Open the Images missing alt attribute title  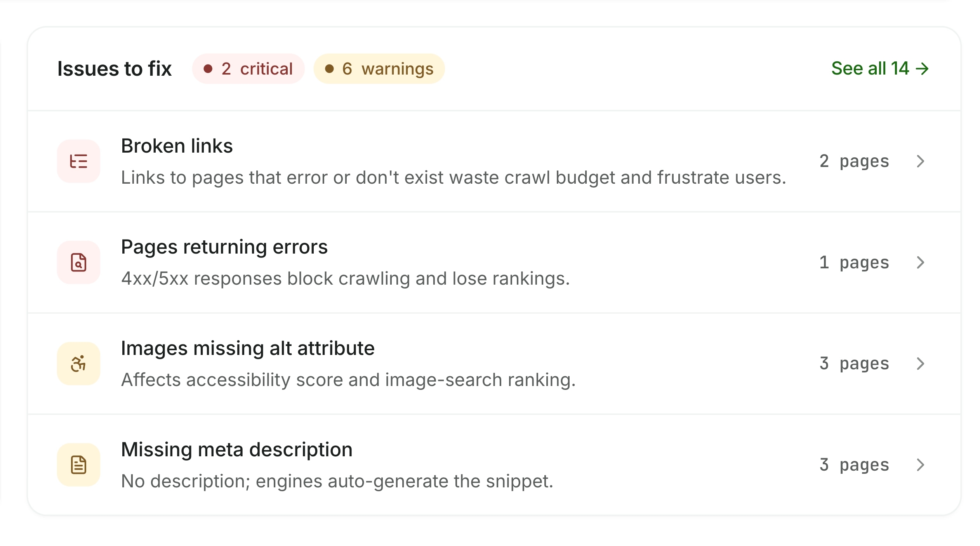[x=248, y=348]
